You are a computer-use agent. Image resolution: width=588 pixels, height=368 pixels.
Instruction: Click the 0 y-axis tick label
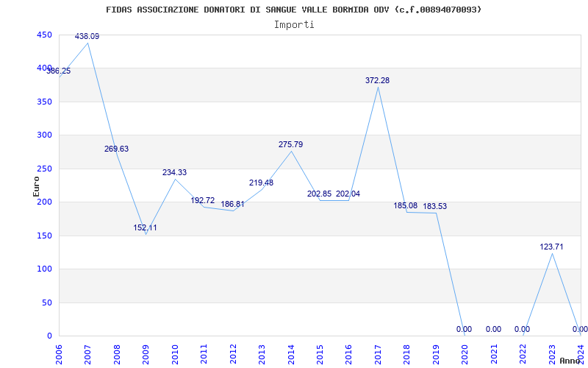pos(49,336)
